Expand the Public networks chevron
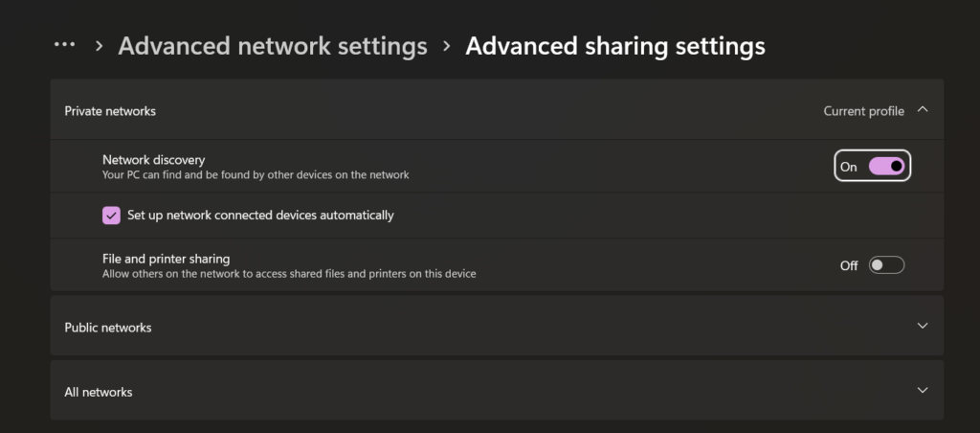The width and height of the screenshot is (980, 433). point(923,327)
